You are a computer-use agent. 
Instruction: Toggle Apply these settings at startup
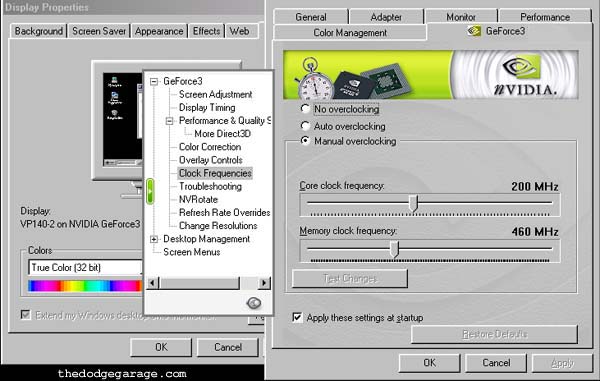point(297,317)
